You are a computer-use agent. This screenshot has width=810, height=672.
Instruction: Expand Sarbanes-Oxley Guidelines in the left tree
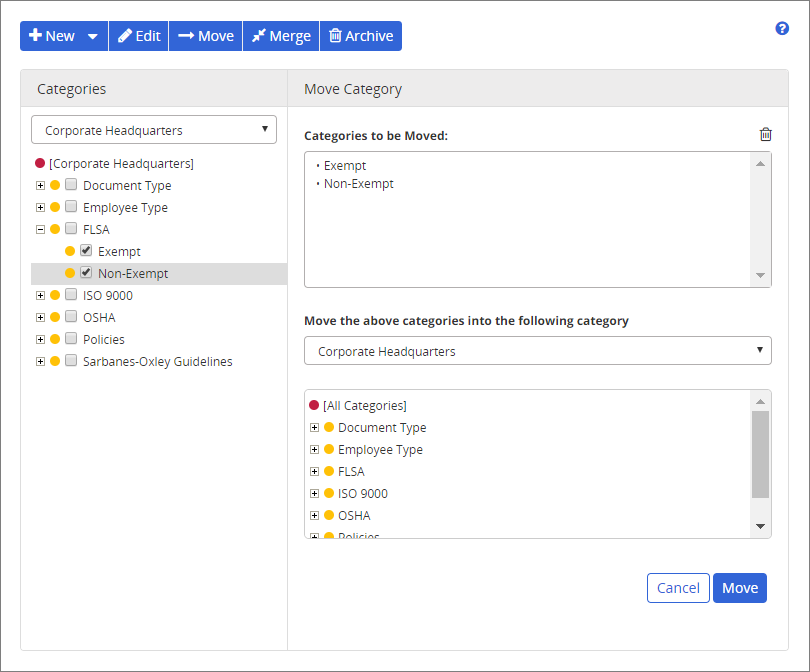[x=40, y=361]
